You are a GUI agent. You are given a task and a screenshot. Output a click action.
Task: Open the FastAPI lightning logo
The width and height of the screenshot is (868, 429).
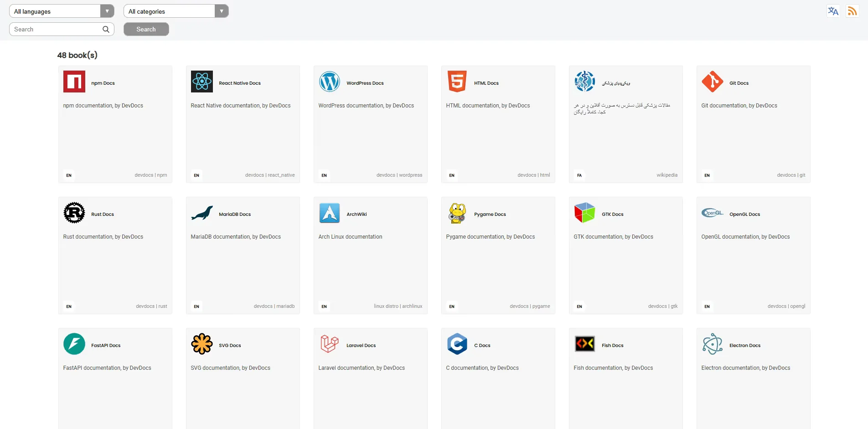pyautogui.click(x=74, y=344)
